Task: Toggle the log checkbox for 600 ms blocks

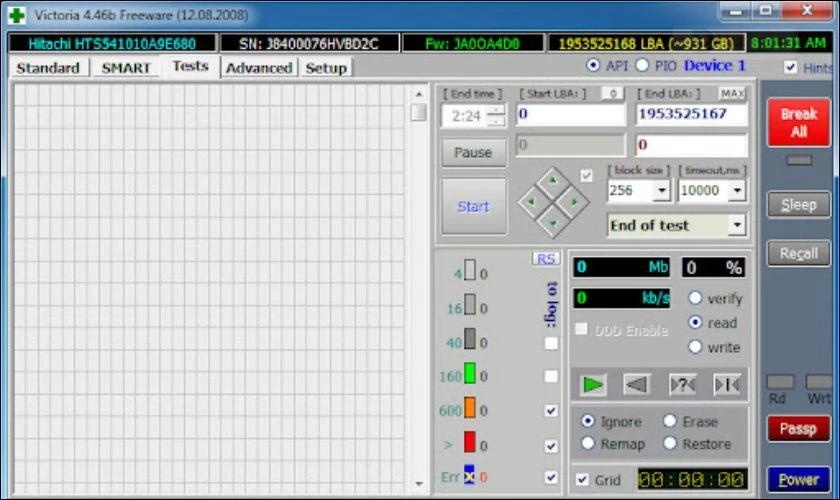Action: 551,410
